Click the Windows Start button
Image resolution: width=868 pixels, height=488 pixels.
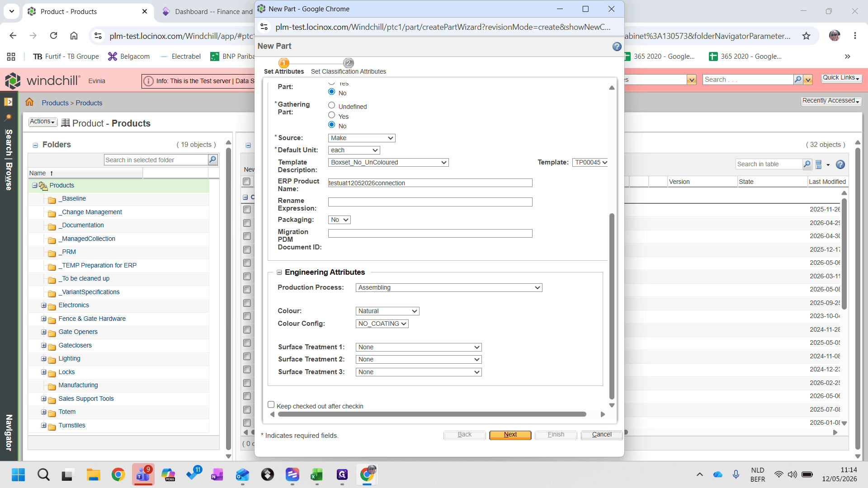(x=18, y=474)
